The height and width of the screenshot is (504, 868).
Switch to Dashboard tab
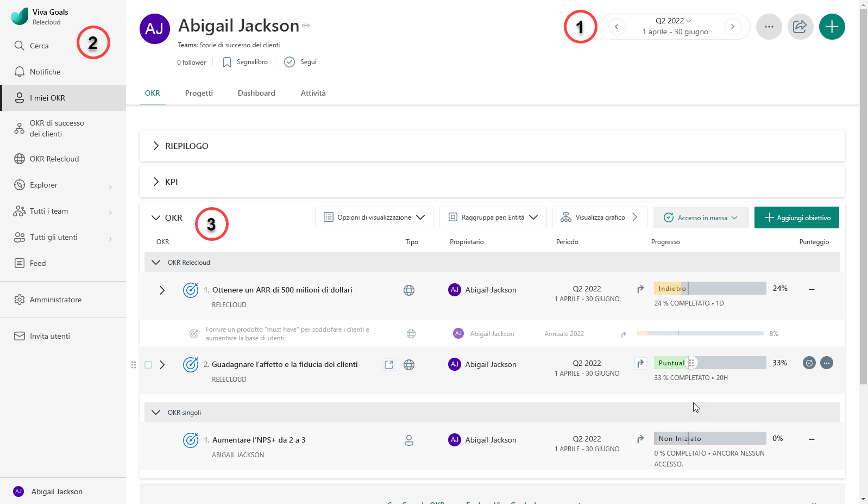pyautogui.click(x=256, y=93)
